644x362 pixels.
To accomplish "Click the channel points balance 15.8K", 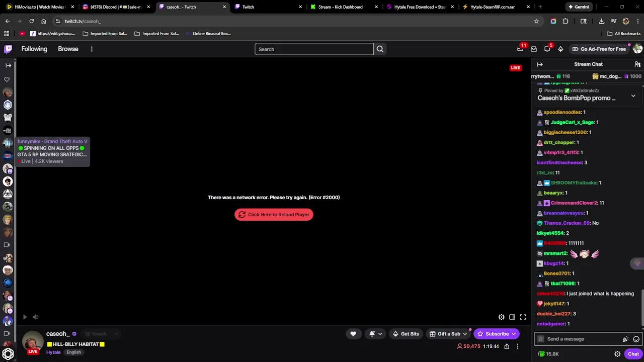I will point(548,354).
